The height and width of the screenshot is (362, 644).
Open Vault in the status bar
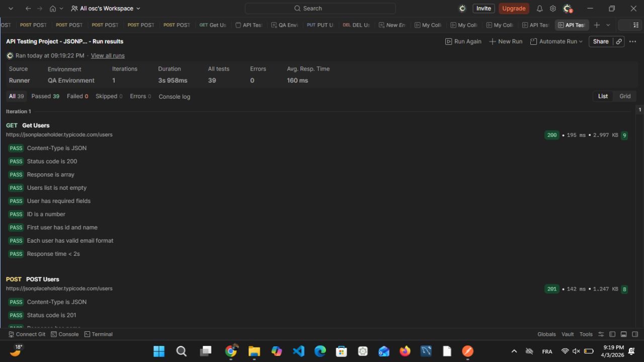tap(568, 334)
